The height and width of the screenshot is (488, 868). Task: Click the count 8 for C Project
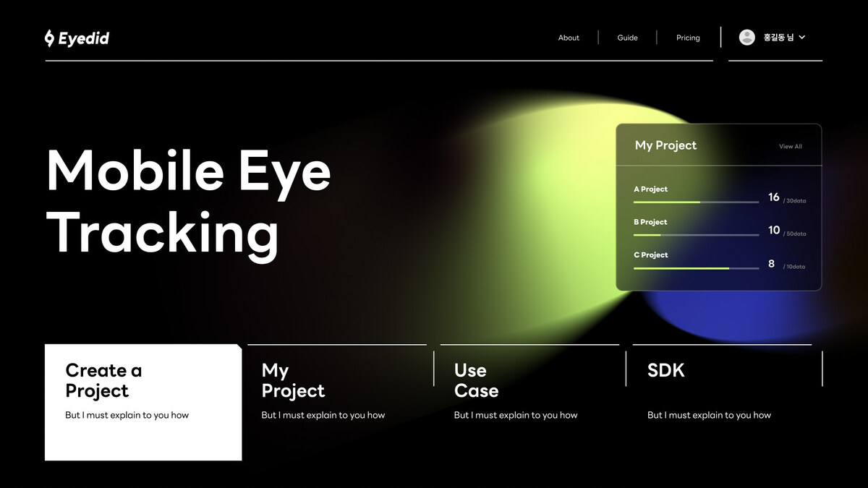point(771,264)
